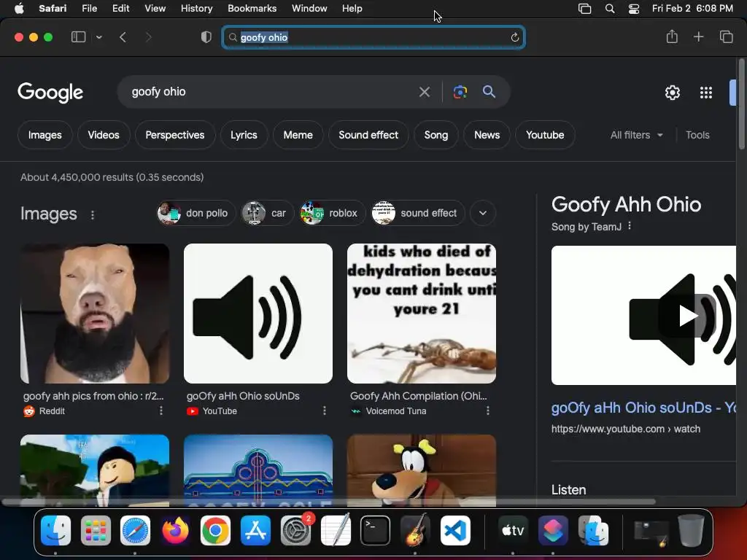Open Control Center in the menu bar
Image resolution: width=747 pixels, height=560 pixels.
(634, 9)
